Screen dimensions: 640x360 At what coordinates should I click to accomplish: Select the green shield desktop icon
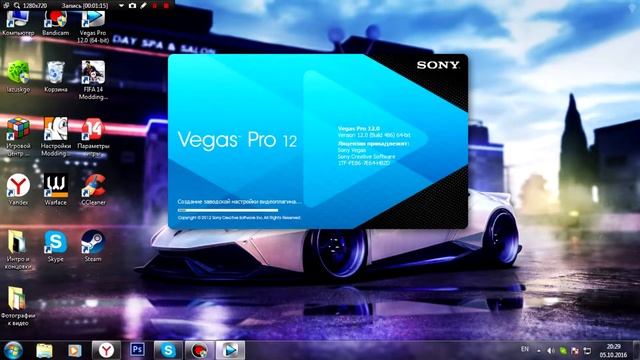point(18,77)
